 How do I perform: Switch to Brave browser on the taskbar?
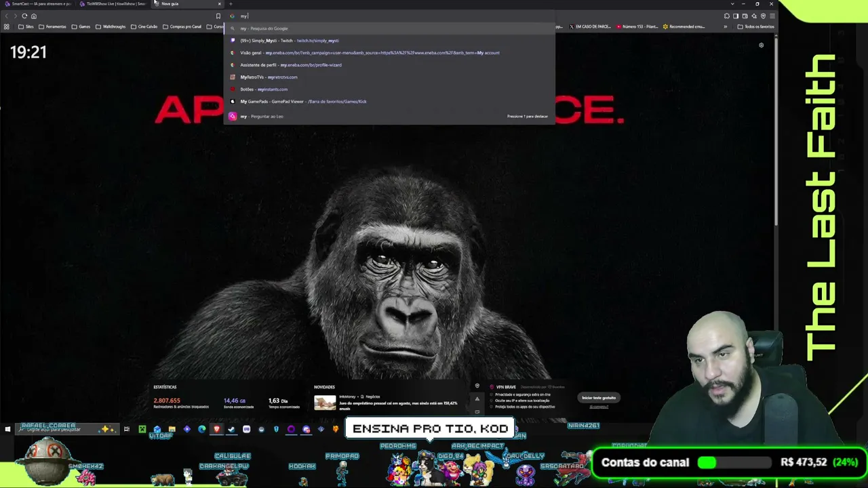click(216, 429)
